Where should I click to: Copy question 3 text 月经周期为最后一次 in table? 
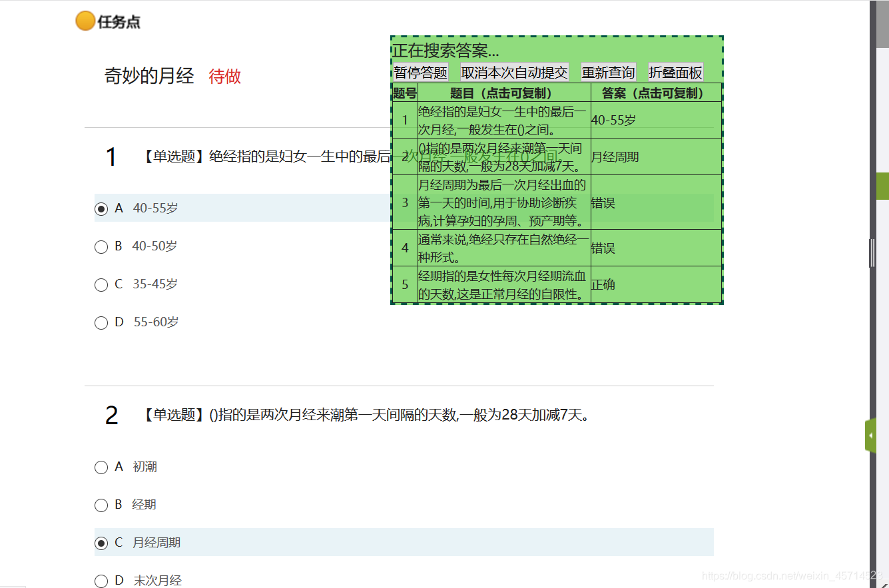pyautogui.click(x=504, y=202)
